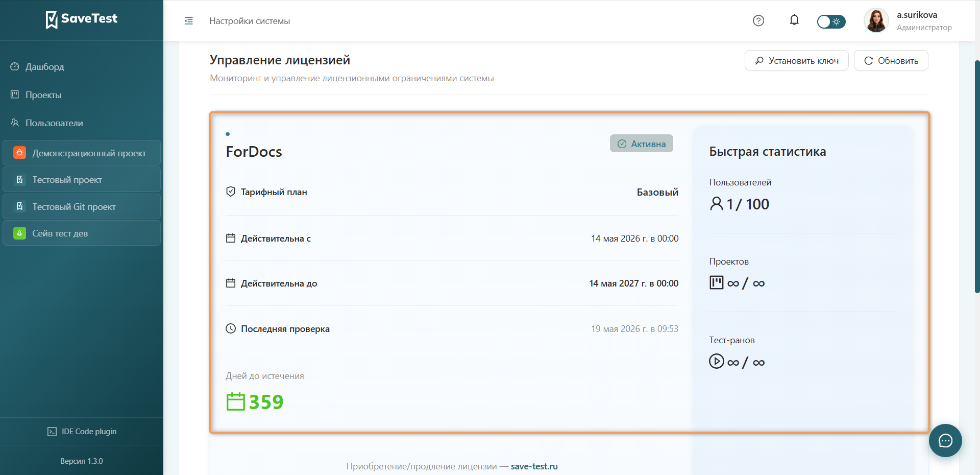The height and width of the screenshot is (475, 980).
Task: Select the Демонстрационный проект icon
Action: coord(19,153)
